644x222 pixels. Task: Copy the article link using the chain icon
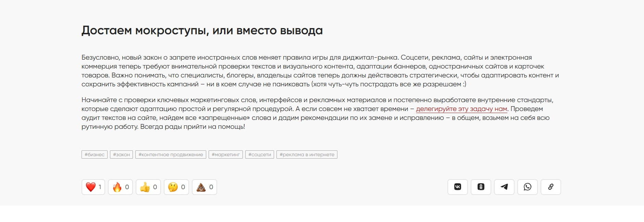(x=551, y=187)
